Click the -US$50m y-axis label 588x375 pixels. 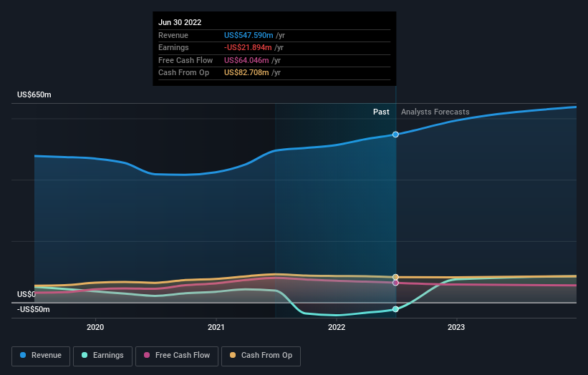click(x=34, y=309)
